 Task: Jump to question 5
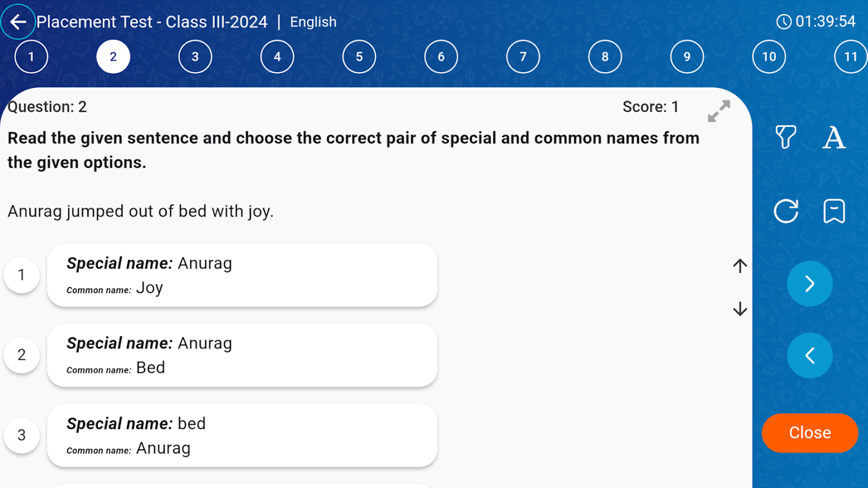[359, 57]
